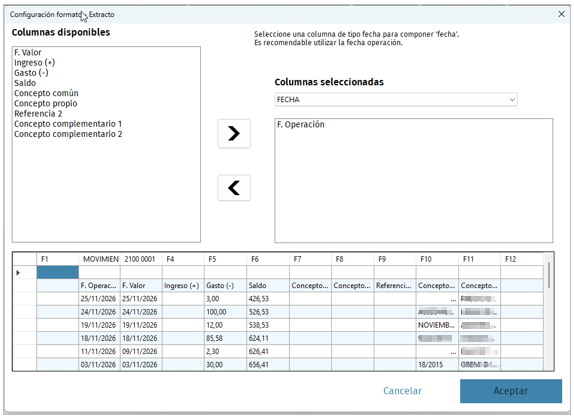Click the Gasto cell showing 30,00
574x418 pixels.
click(226, 365)
